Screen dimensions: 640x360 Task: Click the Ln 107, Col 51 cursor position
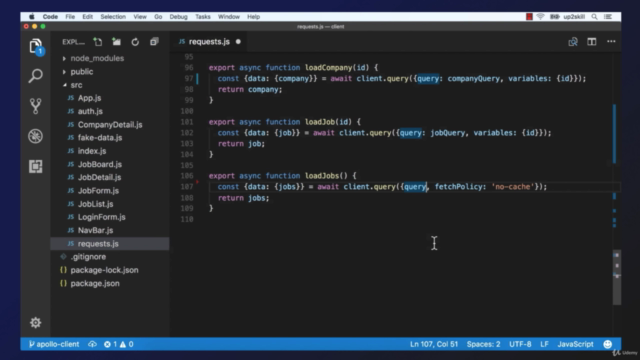coord(434,344)
